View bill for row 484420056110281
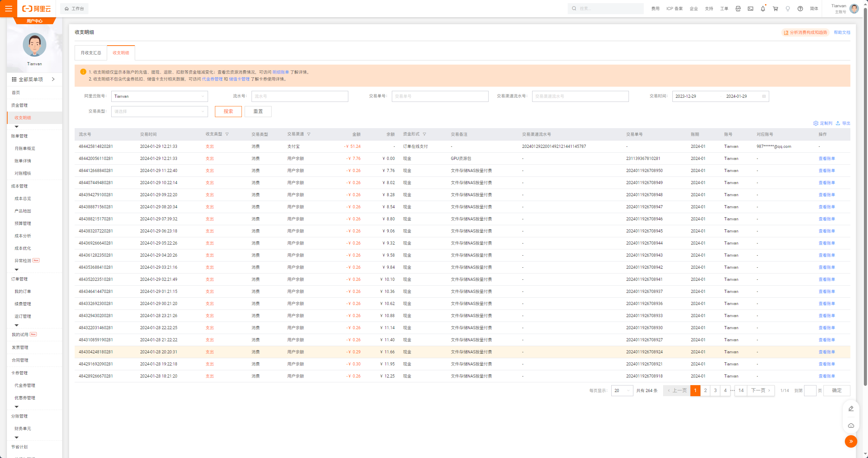This screenshot has width=868, height=458. pyautogui.click(x=827, y=159)
